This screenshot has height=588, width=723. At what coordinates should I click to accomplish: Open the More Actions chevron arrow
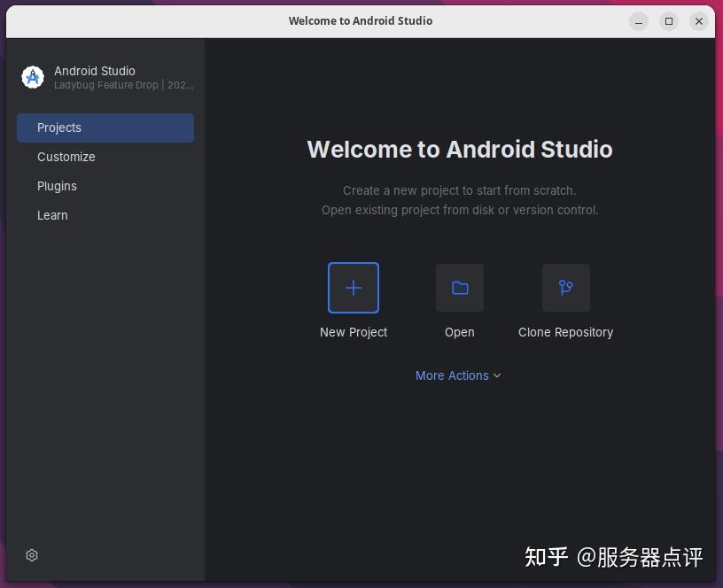tap(497, 375)
